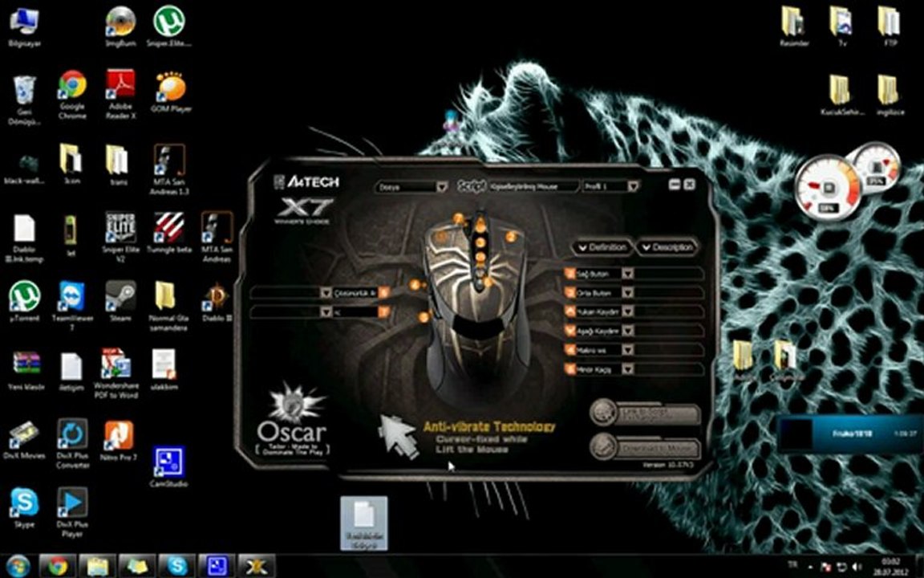Screen dimensions: 924x578
Task: Launch Diablo III game shortcut
Action: pos(217,302)
